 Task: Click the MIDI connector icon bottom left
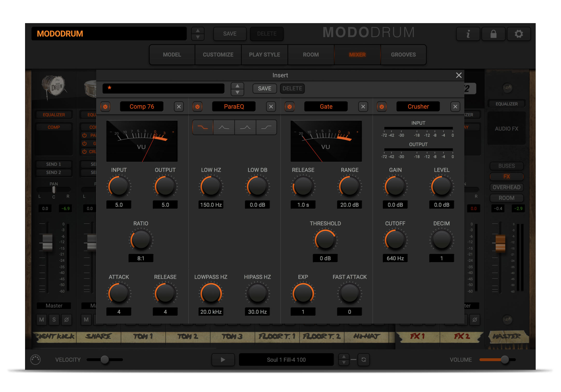pos(35,359)
